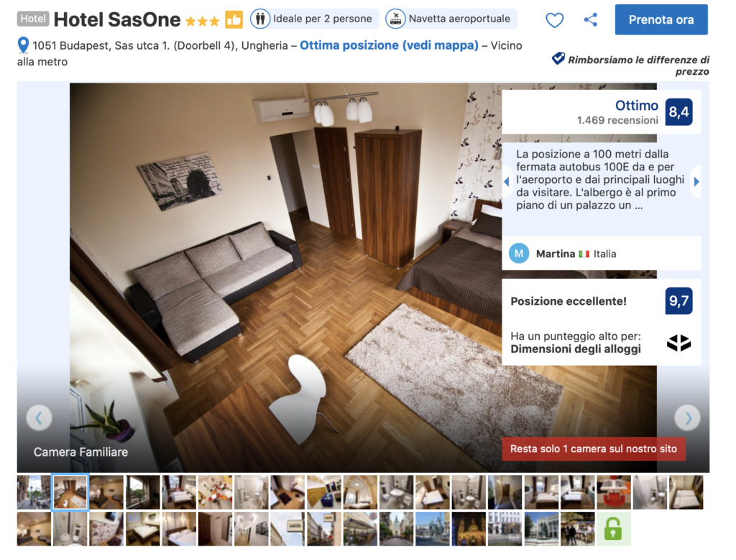
Task: Click the price match checkmark tag icon
Action: (558, 59)
